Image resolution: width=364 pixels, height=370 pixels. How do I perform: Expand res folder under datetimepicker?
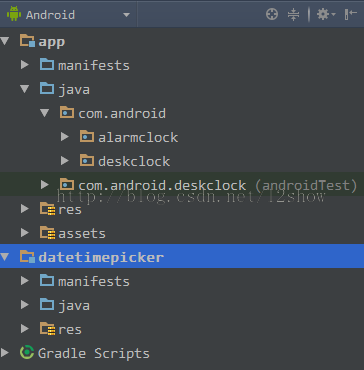pos(24,329)
